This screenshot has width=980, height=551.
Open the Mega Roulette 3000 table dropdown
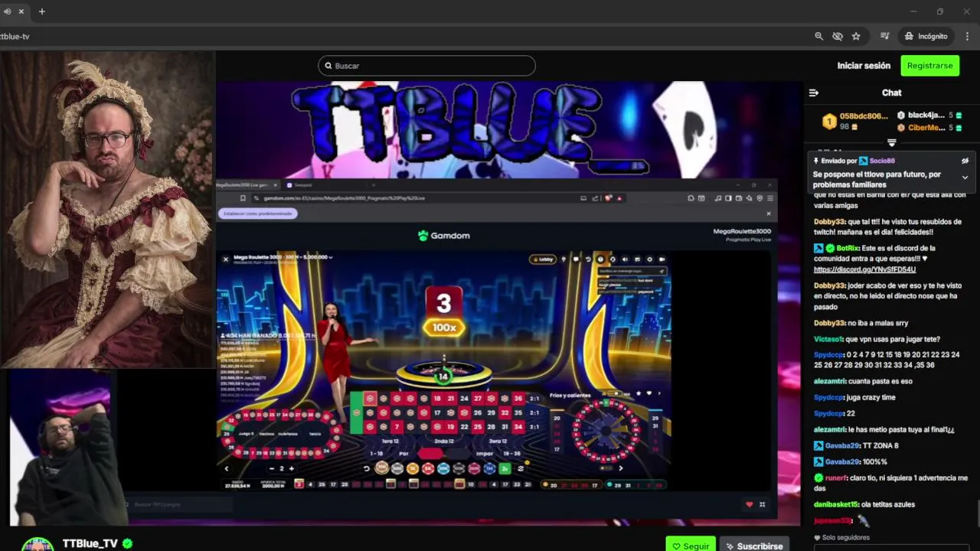331,257
